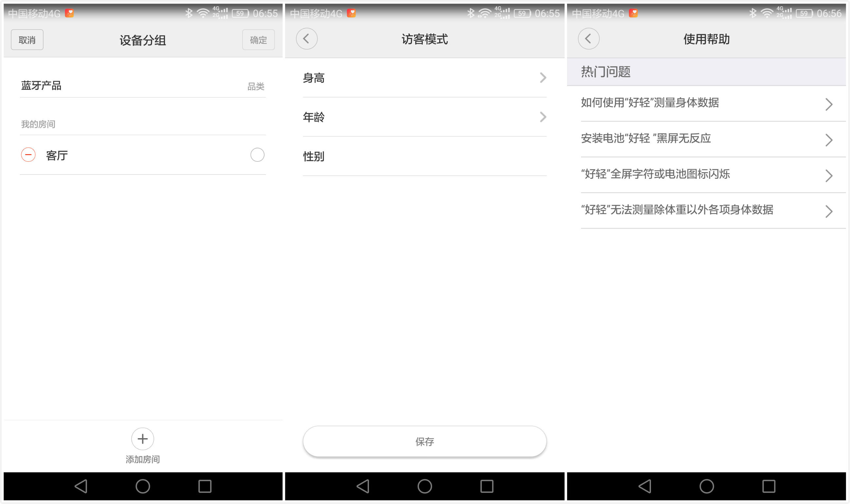Tap the 品类 category label
850x504 pixels.
[255, 87]
